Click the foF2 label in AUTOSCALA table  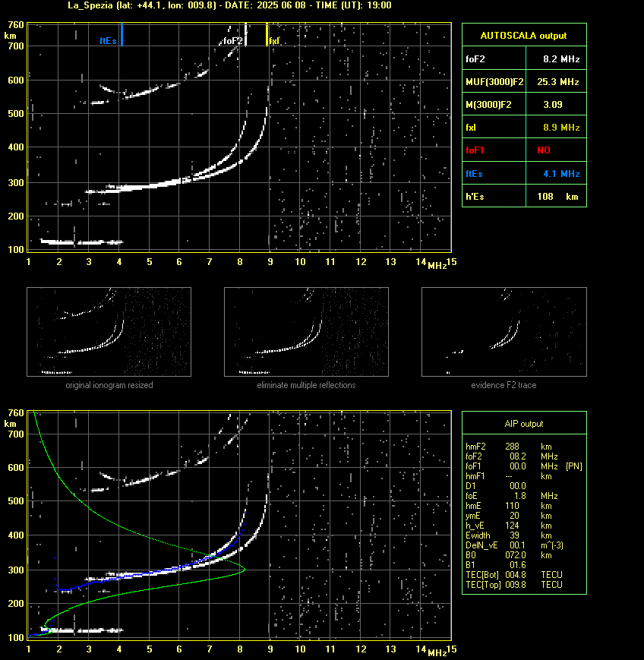tap(475, 59)
